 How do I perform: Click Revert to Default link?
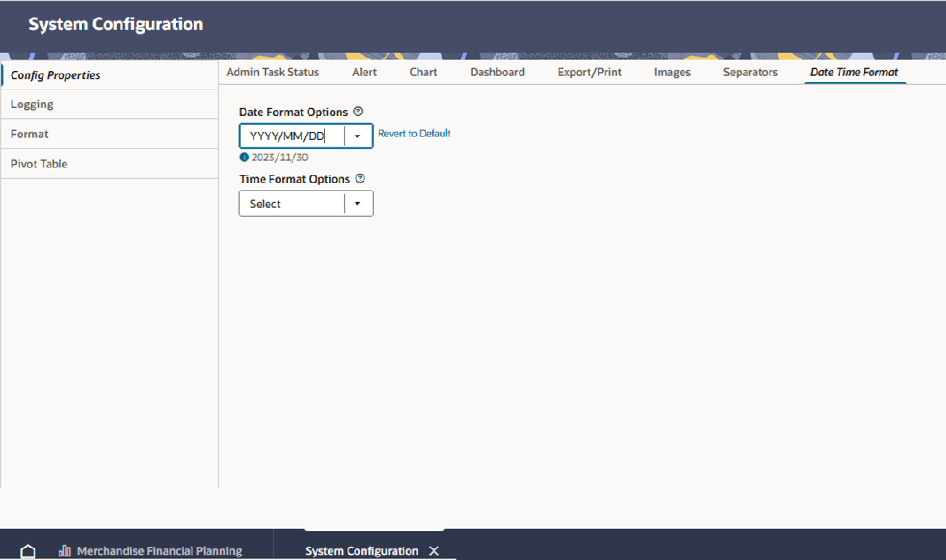tap(414, 134)
